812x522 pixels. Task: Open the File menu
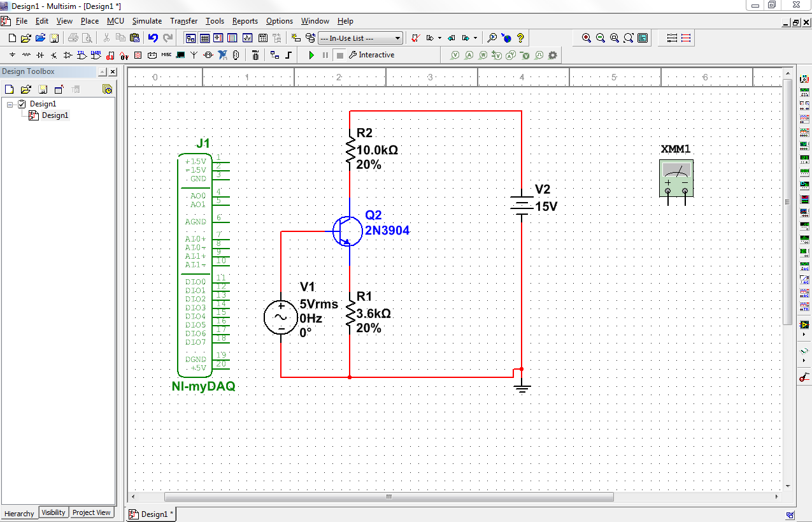click(22, 21)
